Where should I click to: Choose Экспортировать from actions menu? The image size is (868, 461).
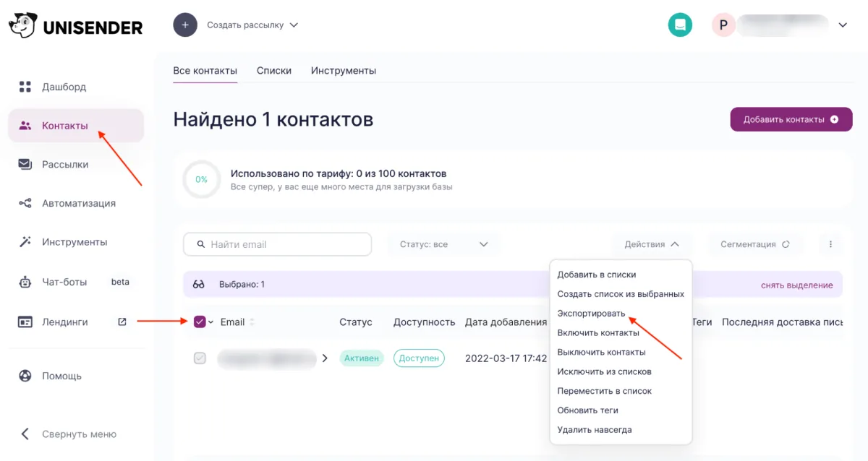click(591, 314)
